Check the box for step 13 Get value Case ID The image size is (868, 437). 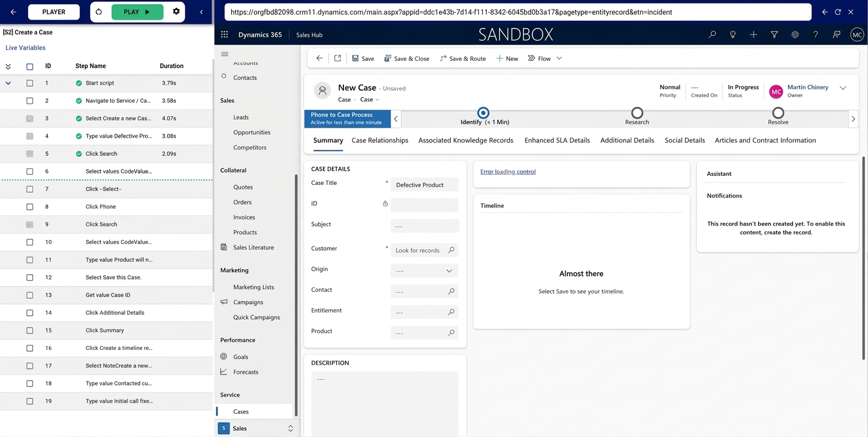pos(30,295)
